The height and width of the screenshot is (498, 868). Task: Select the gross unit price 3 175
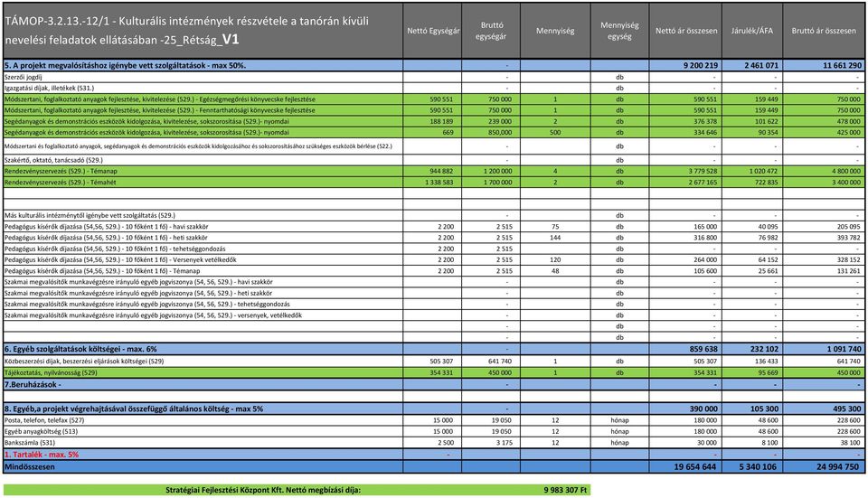point(505,443)
